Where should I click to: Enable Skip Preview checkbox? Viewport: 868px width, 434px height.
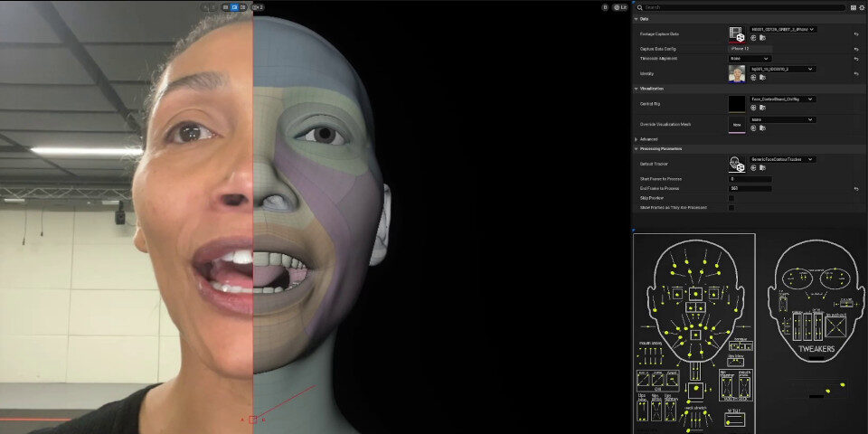(x=731, y=198)
